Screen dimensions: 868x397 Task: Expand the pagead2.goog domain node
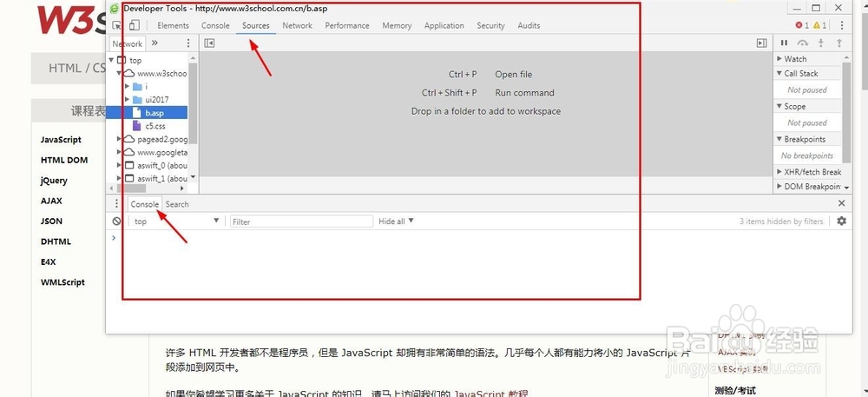point(119,140)
